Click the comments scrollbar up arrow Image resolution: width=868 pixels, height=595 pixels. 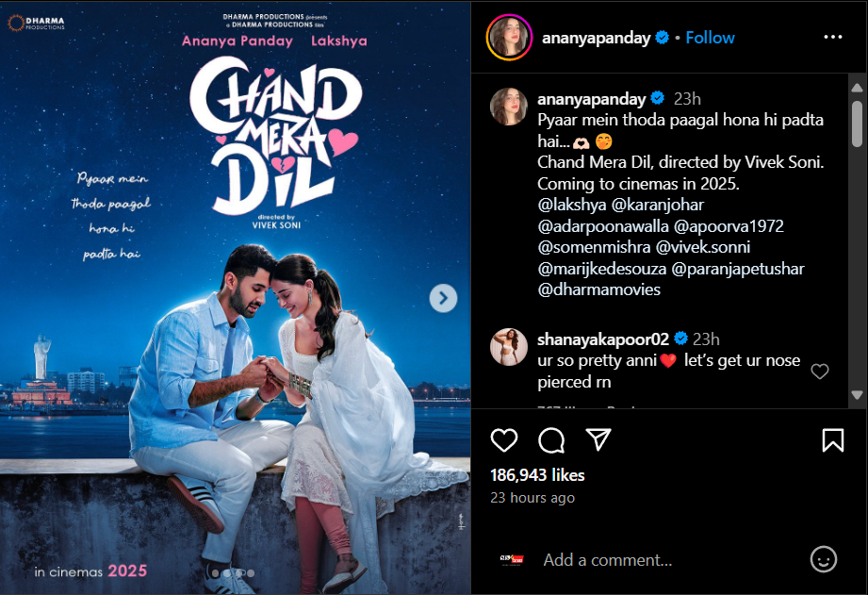(857, 88)
